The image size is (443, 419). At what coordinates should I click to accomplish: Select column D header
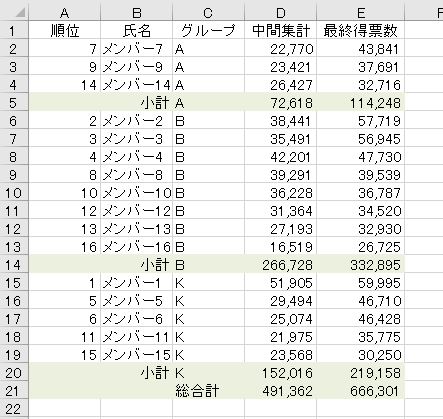coord(280,13)
